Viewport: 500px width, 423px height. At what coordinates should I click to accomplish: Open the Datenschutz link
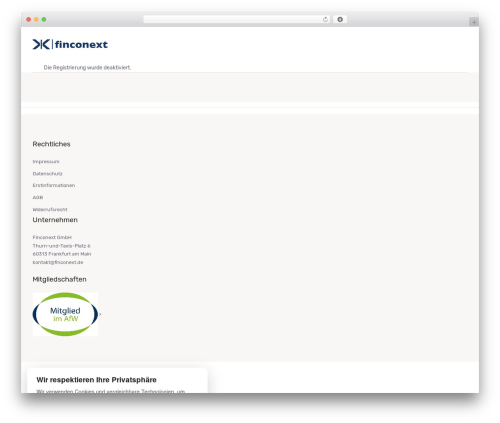47,174
